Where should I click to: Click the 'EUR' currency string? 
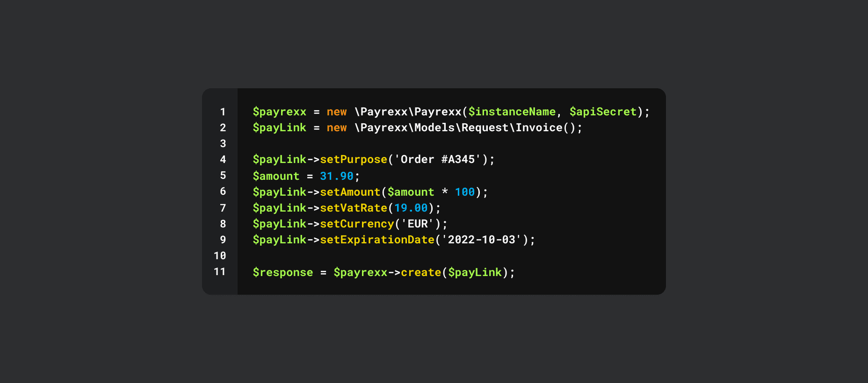coord(418,224)
